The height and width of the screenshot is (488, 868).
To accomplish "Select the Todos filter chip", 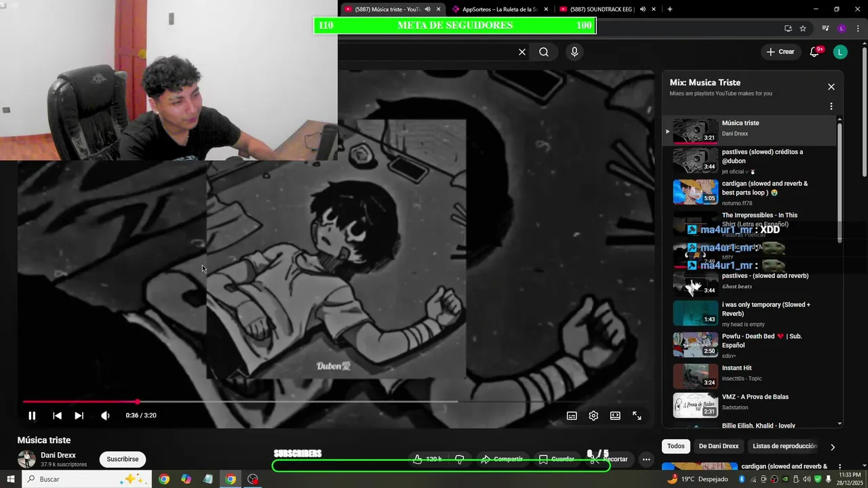I will coord(675,446).
